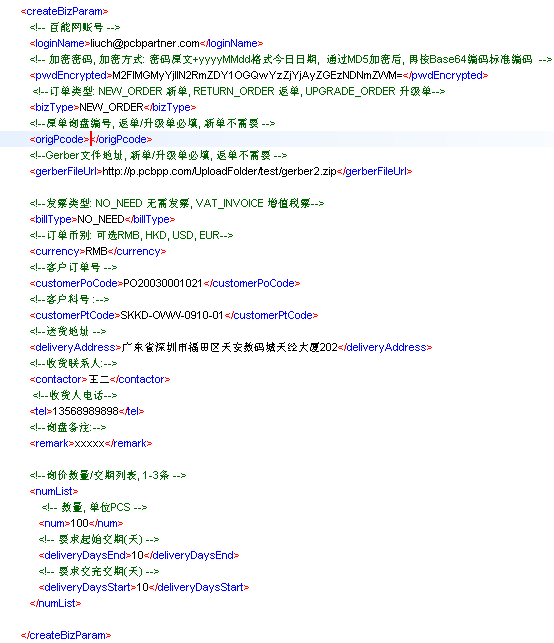Screen dimensions: 554x643
Task: Click RMB value in currency tag
Action: pos(96,251)
